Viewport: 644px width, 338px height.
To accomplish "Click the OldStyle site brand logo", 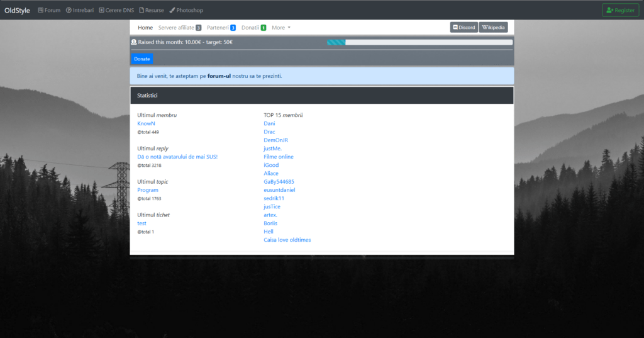I will point(17,10).
